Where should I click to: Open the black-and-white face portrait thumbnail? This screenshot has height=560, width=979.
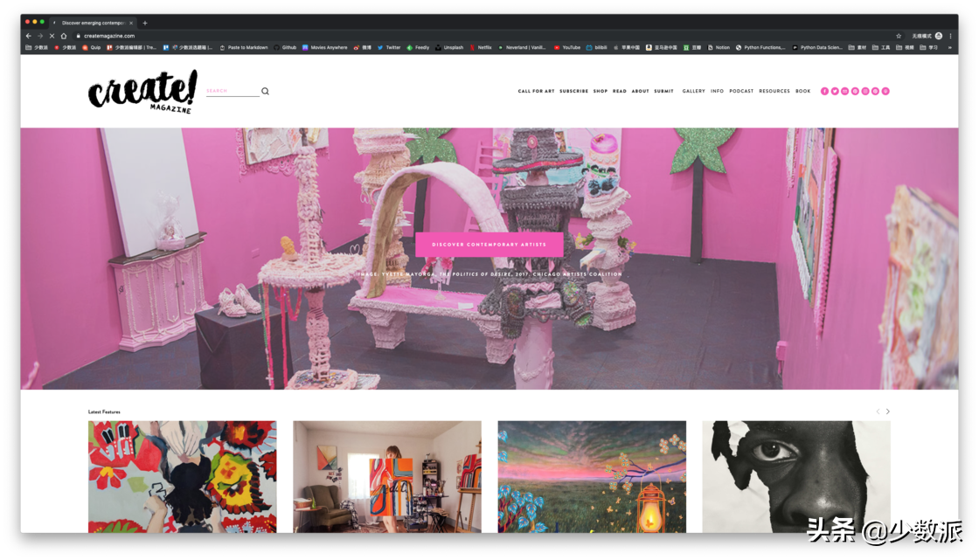tap(796, 476)
